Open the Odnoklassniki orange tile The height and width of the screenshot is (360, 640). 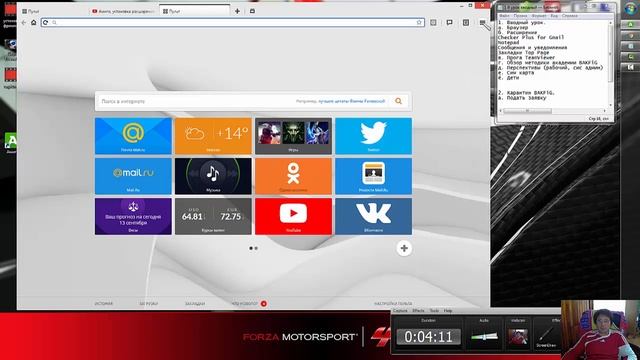293,176
